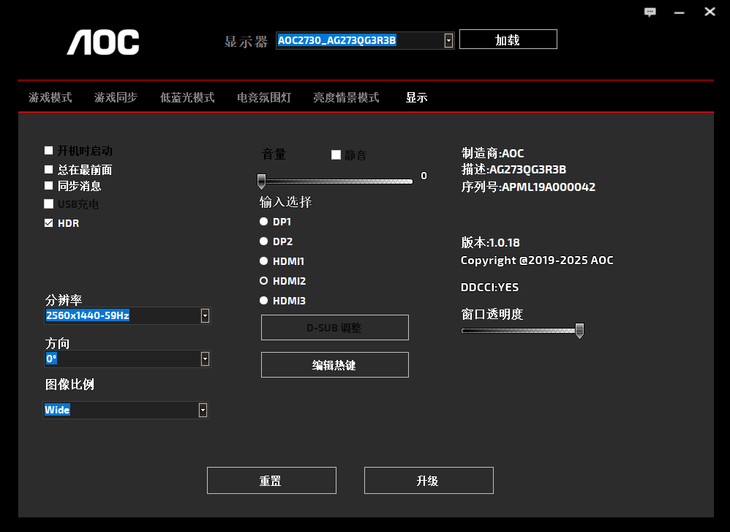Click the 2560x1440-59Hz resolution value
The height and width of the screenshot is (532, 730).
[88, 316]
